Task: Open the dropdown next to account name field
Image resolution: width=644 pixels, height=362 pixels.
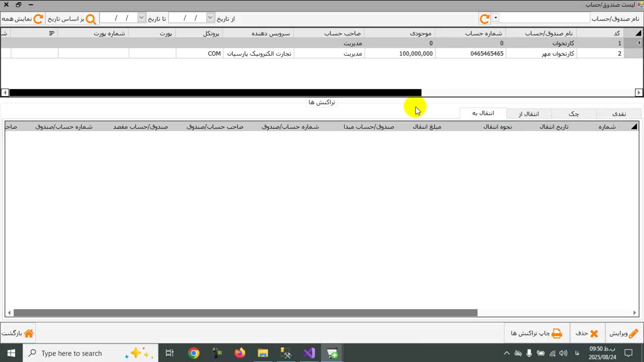Action: [496, 18]
